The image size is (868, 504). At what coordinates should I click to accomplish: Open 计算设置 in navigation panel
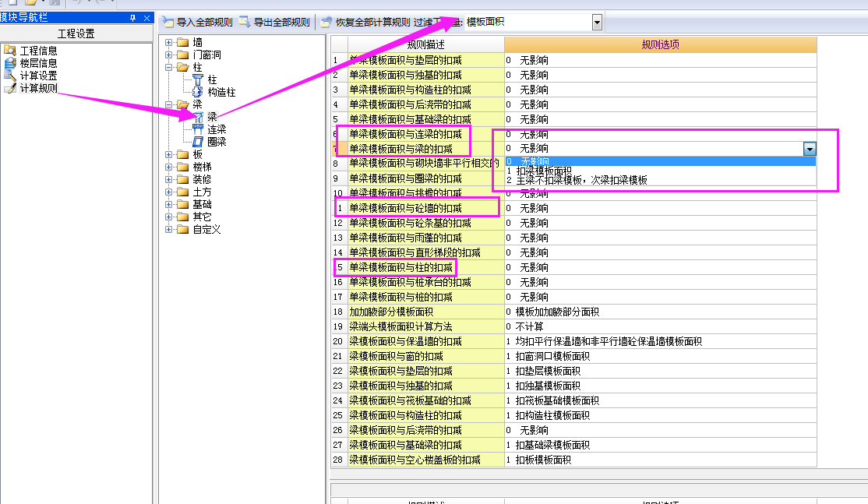tap(38, 76)
